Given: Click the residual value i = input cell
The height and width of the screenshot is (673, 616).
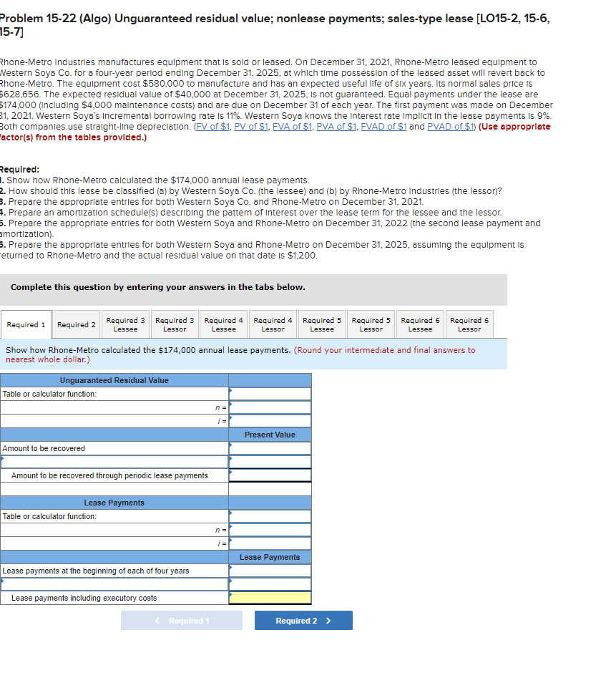Looking at the screenshot, I should pyautogui.click(x=270, y=421).
